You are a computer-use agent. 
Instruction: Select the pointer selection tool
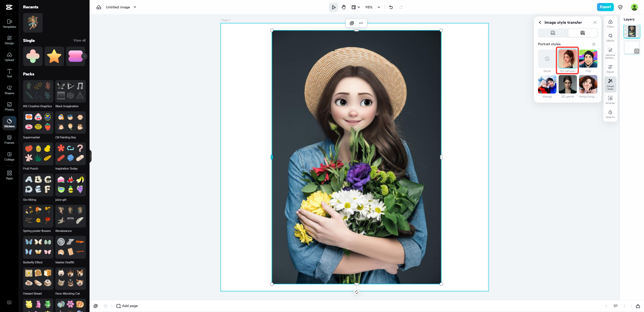click(333, 7)
